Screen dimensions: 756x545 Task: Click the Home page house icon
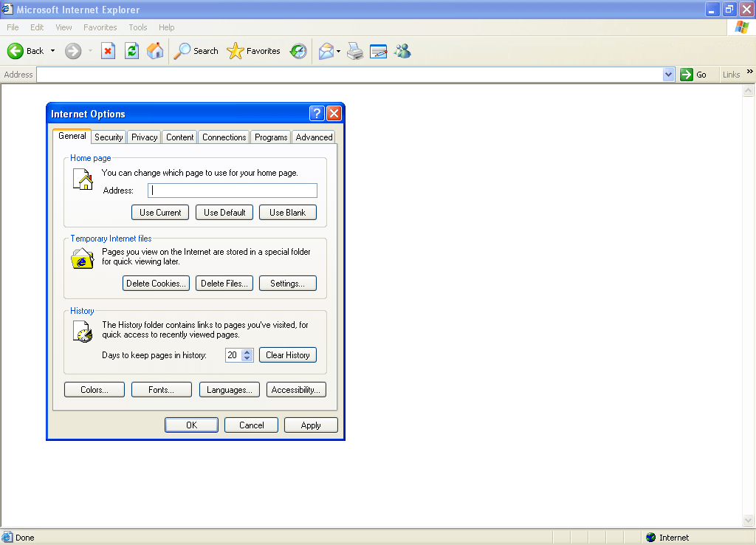pyautogui.click(x=83, y=179)
